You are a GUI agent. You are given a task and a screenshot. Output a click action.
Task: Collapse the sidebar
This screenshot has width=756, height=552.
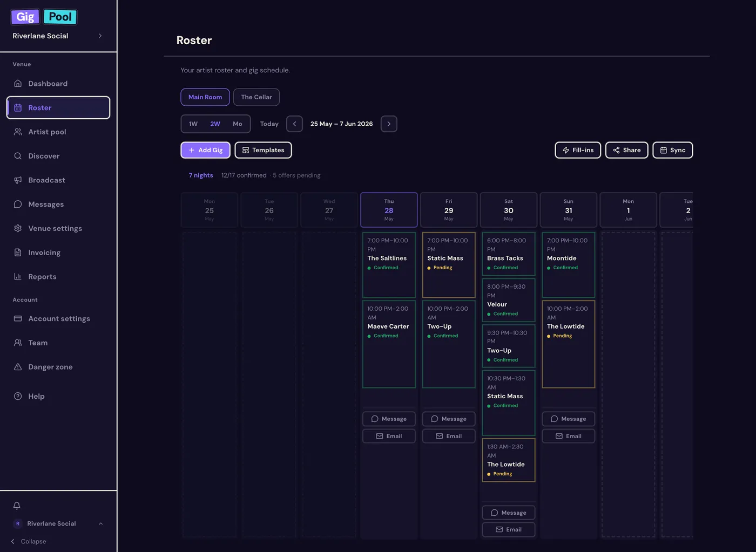tap(29, 541)
